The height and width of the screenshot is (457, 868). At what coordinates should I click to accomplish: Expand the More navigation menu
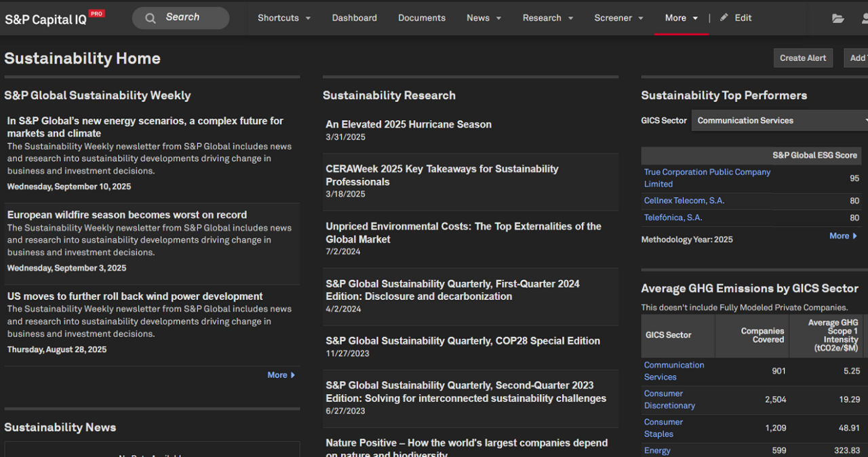coord(681,18)
